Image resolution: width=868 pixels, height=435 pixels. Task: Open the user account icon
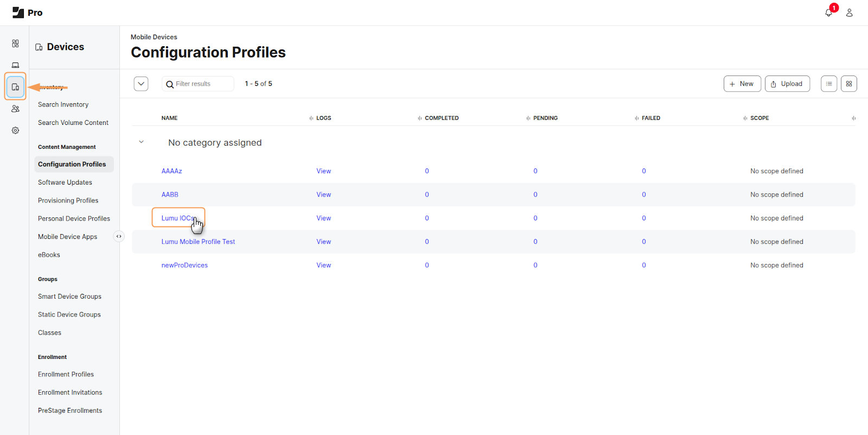849,12
